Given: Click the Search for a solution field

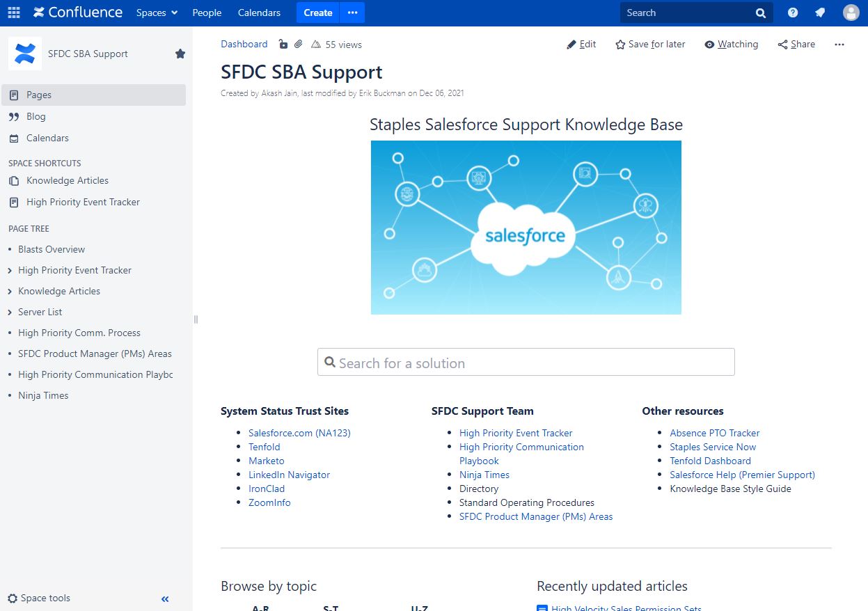Looking at the screenshot, I should (526, 362).
